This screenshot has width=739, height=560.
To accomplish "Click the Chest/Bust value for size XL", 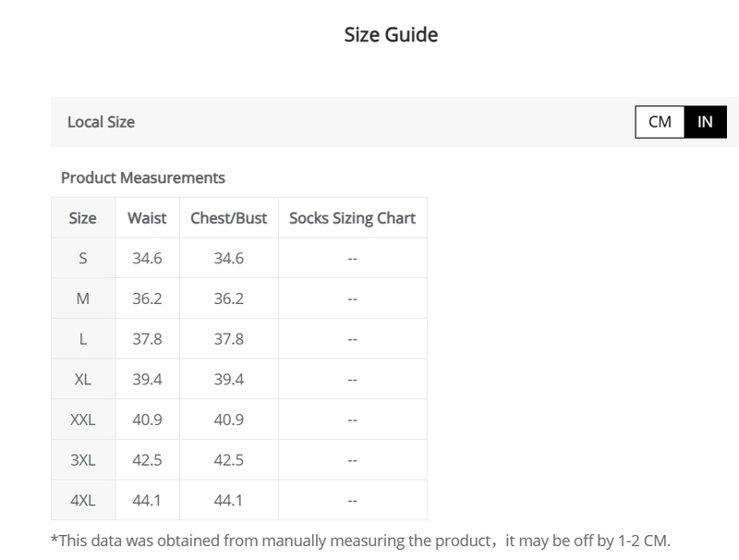I will pyautogui.click(x=228, y=380).
